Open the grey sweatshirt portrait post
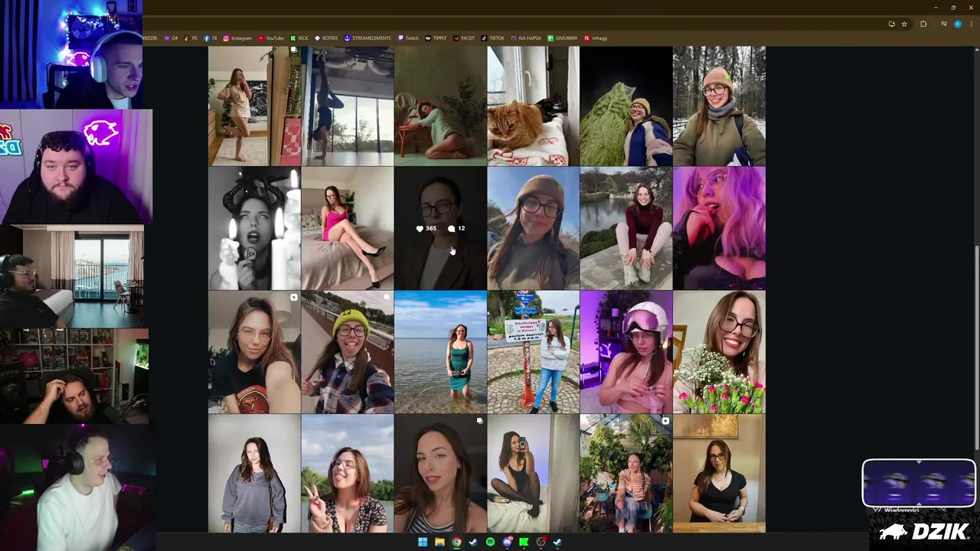The height and width of the screenshot is (551, 980). tap(254, 474)
